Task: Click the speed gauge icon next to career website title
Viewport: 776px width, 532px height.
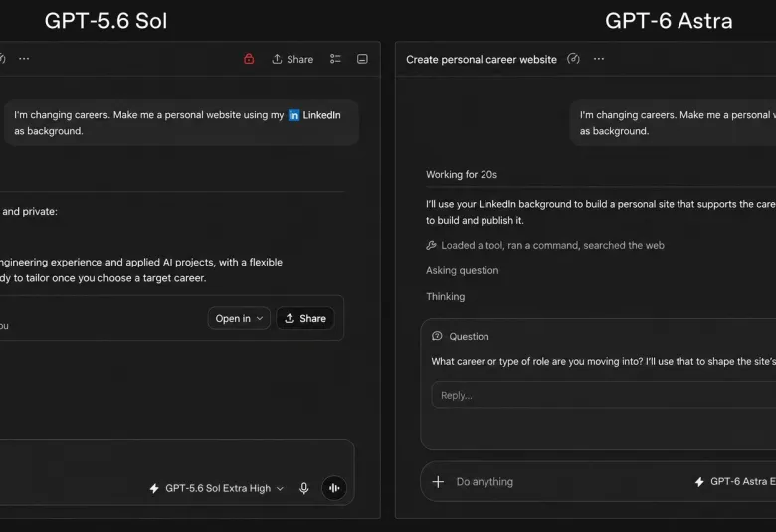Action: (x=573, y=59)
